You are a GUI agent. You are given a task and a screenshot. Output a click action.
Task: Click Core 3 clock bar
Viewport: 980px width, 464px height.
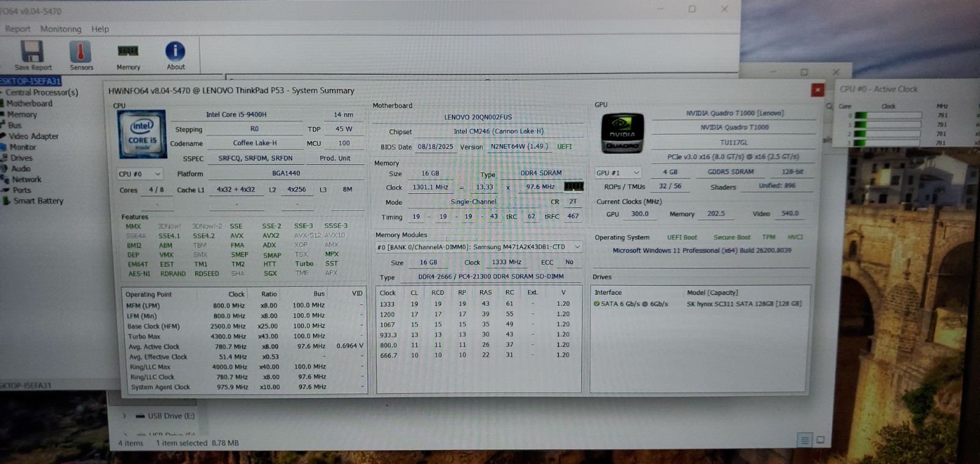(x=888, y=143)
